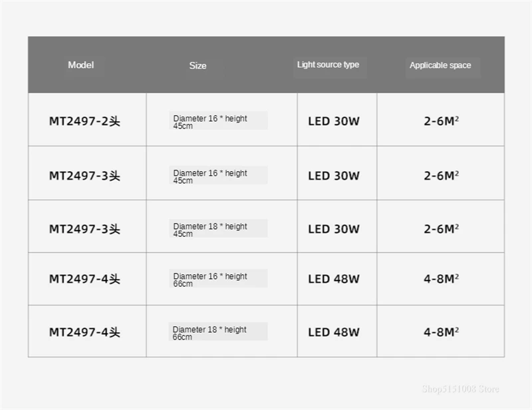This screenshot has height=410, width=532.
Task: Click the Light source type header
Action: 328,65
